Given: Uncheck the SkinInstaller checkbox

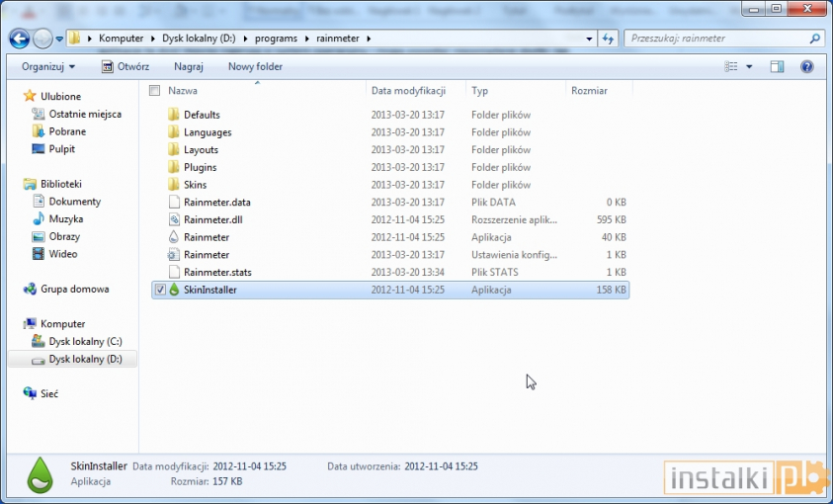Looking at the screenshot, I should (x=159, y=290).
